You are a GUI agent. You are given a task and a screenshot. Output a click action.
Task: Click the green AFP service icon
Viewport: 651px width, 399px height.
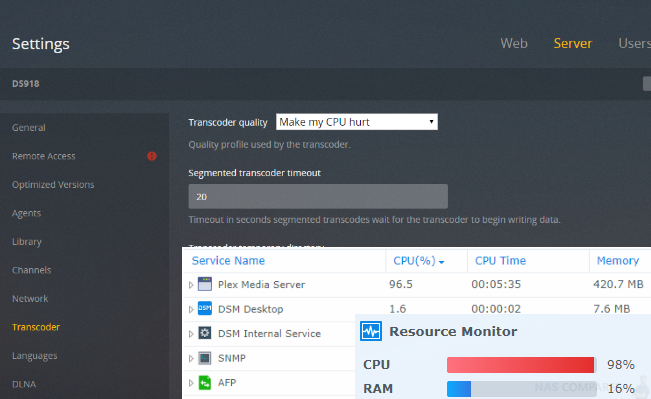(205, 382)
